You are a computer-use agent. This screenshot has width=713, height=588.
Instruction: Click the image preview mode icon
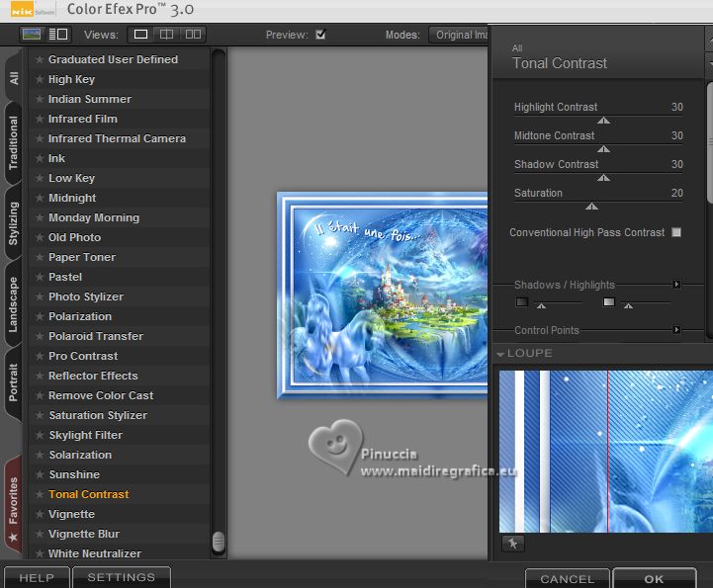click(32, 35)
